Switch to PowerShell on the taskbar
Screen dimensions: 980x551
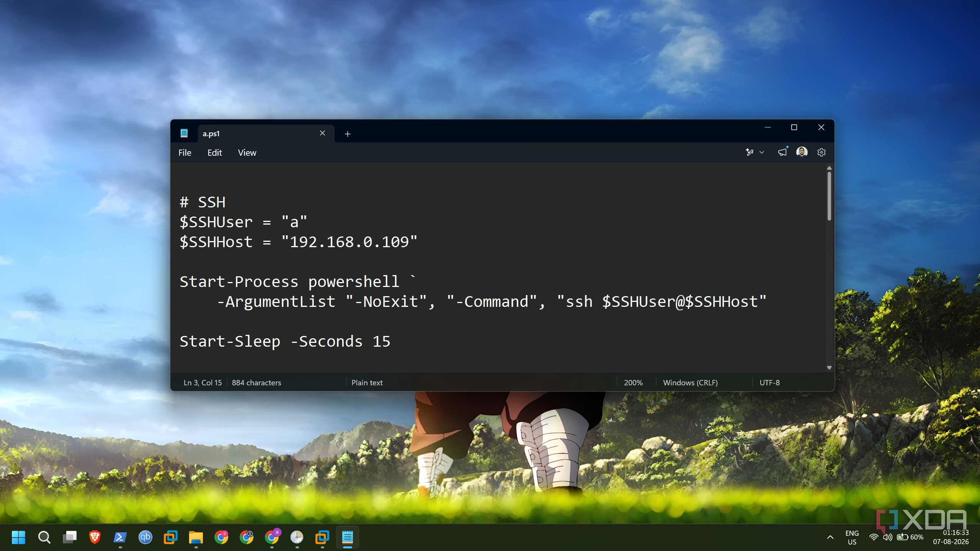pos(120,537)
